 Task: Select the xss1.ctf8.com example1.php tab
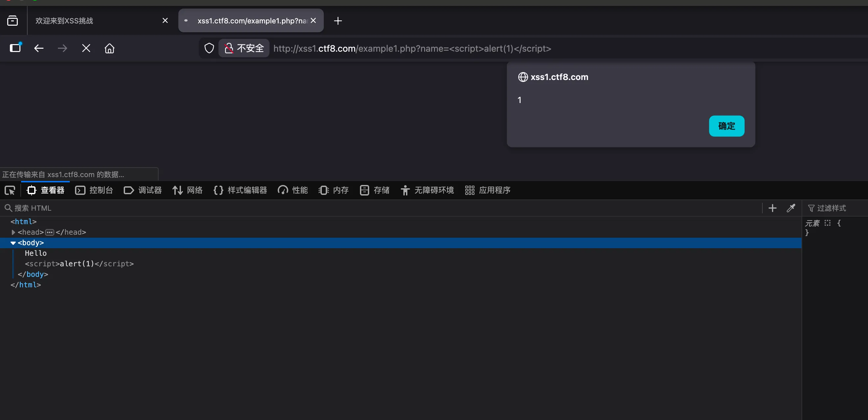[x=251, y=20]
